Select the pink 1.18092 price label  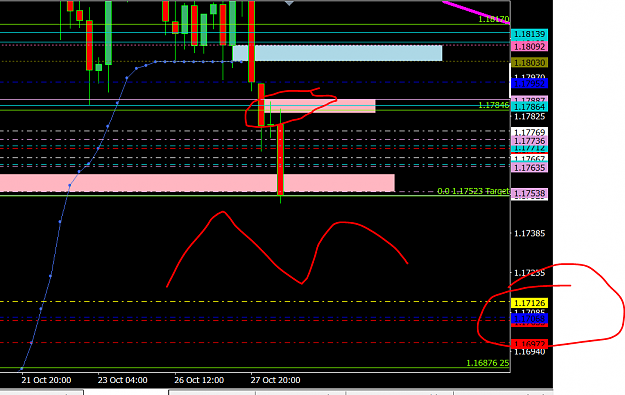click(x=529, y=47)
